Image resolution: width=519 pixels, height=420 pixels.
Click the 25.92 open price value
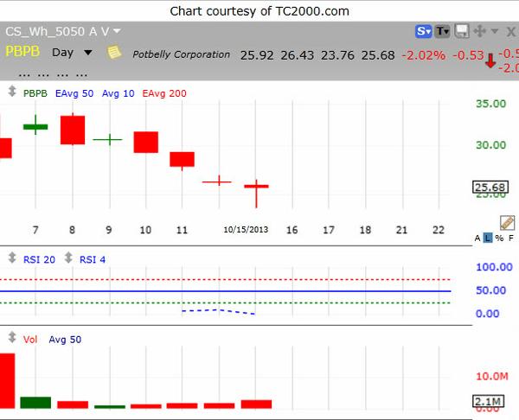(257, 55)
